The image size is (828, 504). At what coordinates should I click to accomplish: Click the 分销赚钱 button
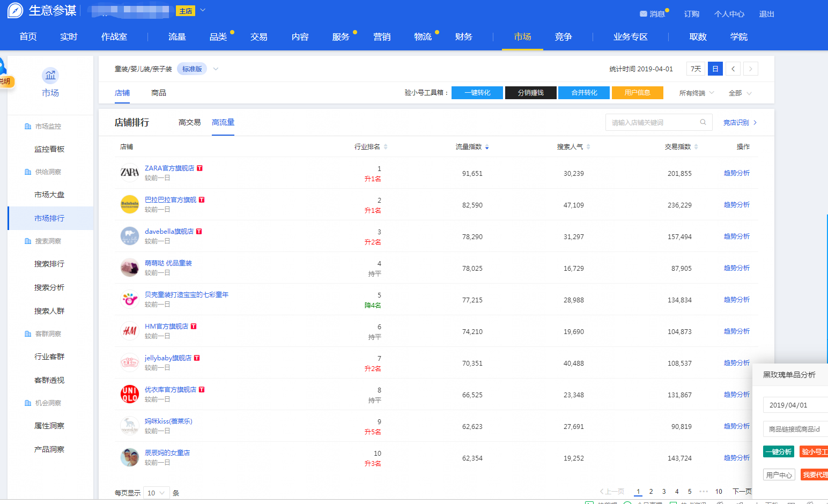pos(530,93)
